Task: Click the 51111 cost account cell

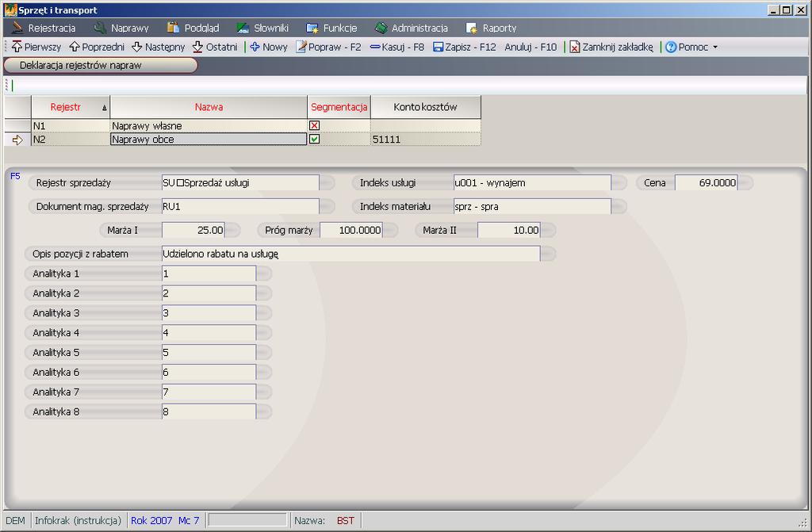Action: pyautogui.click(x=426, y=140)
